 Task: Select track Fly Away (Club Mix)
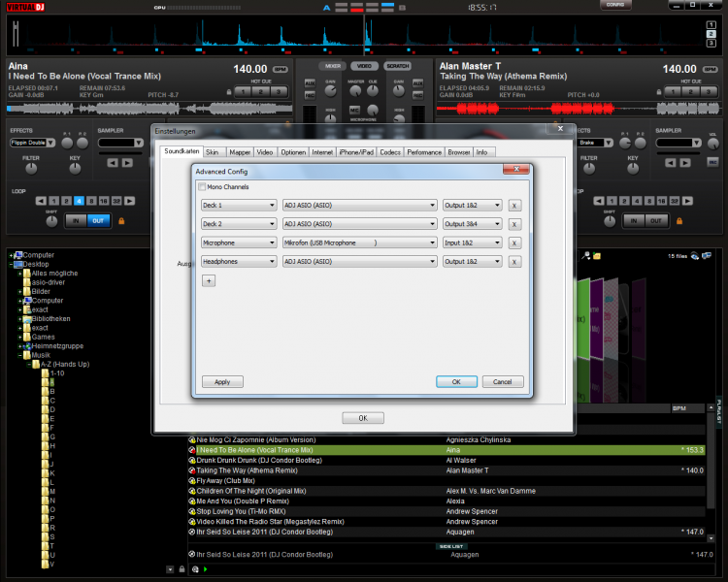tap(225, 481)
